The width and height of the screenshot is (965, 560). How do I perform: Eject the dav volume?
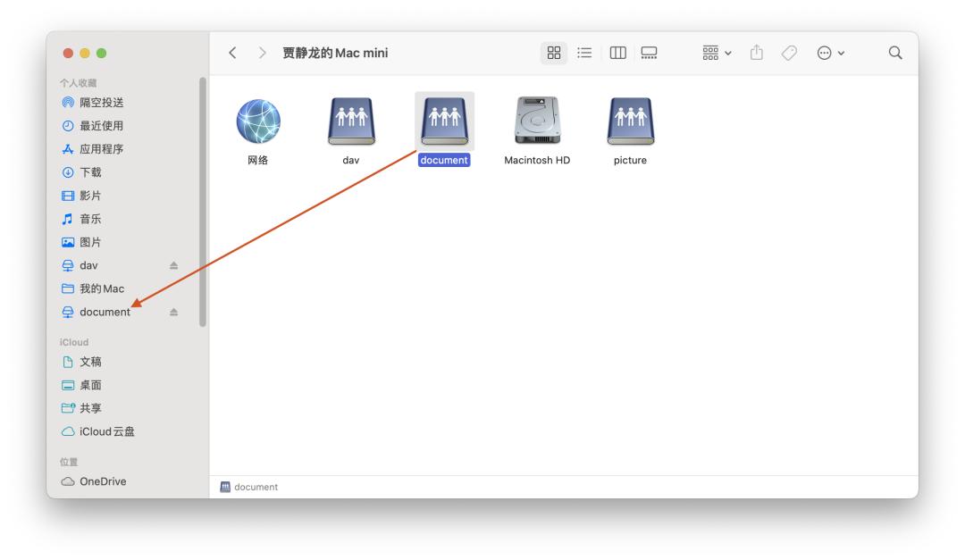click(175, 264)
